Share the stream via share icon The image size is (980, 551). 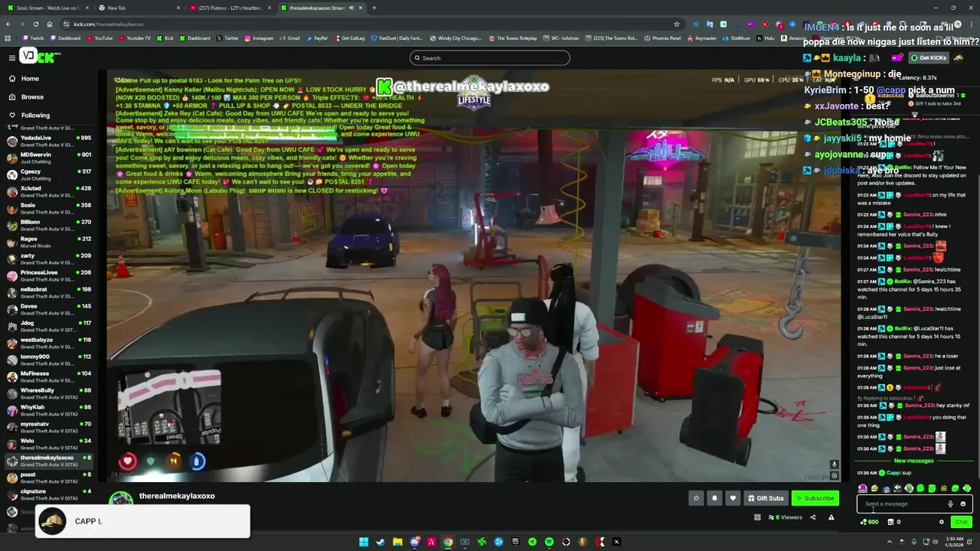coord(813,517)
